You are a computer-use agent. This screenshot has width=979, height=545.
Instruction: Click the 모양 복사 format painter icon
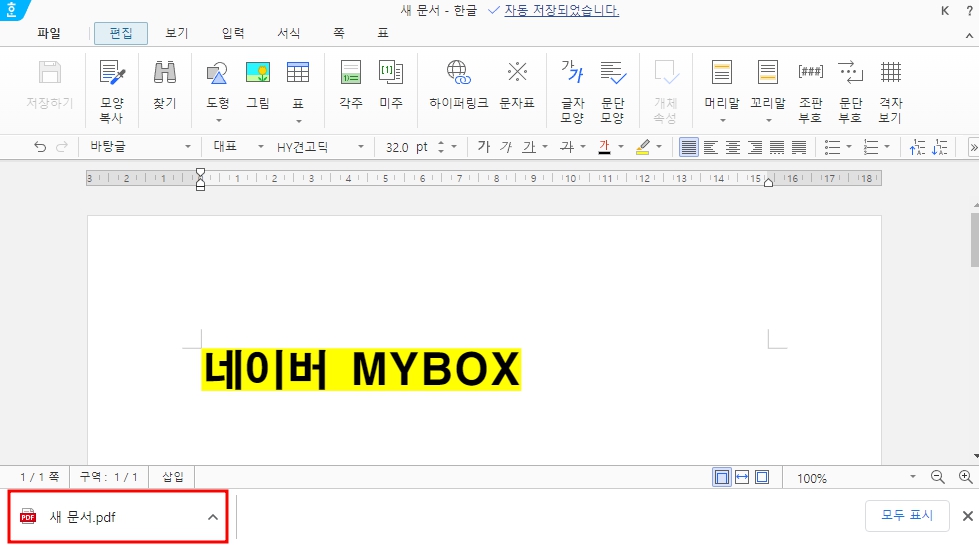pyautogui.click(x=112, y=73)
